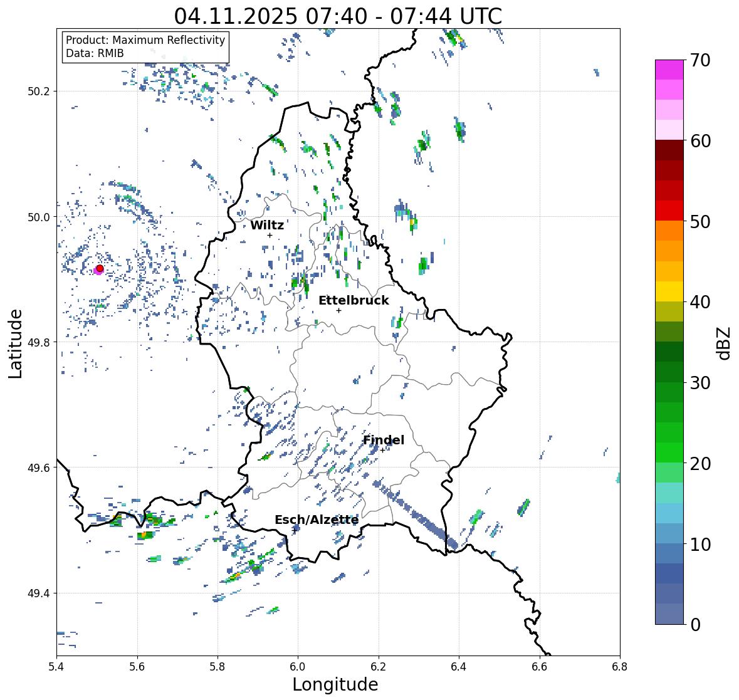Click the dark red 60 dBZ color band
Screen dimensions: 739x700
pyautogui.click(x=669, y=150)
